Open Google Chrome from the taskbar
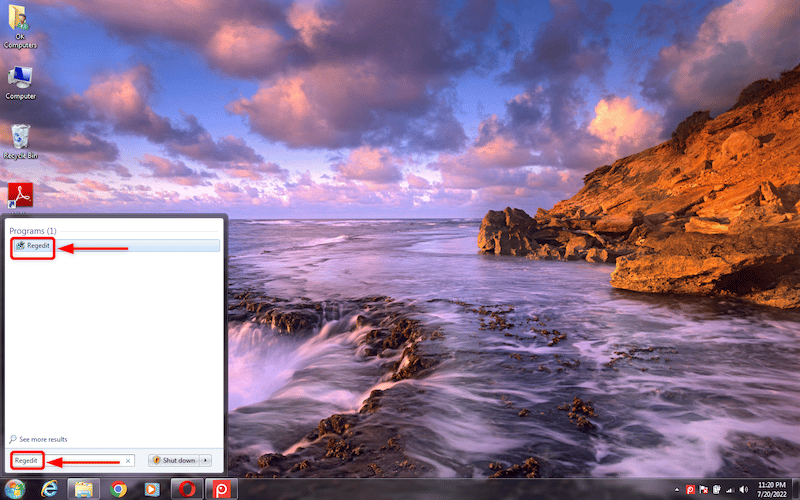 click(x=118, y=489)
